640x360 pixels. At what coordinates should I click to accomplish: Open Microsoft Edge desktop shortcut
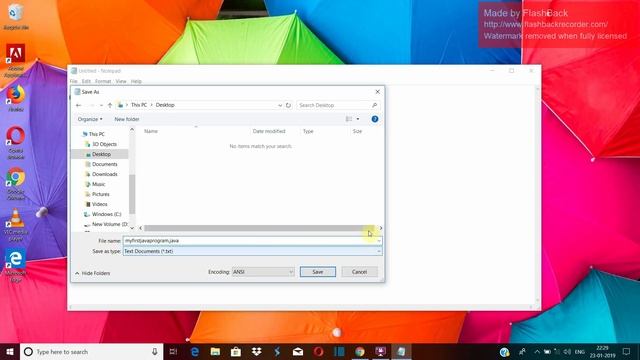(x=16, y=266)
